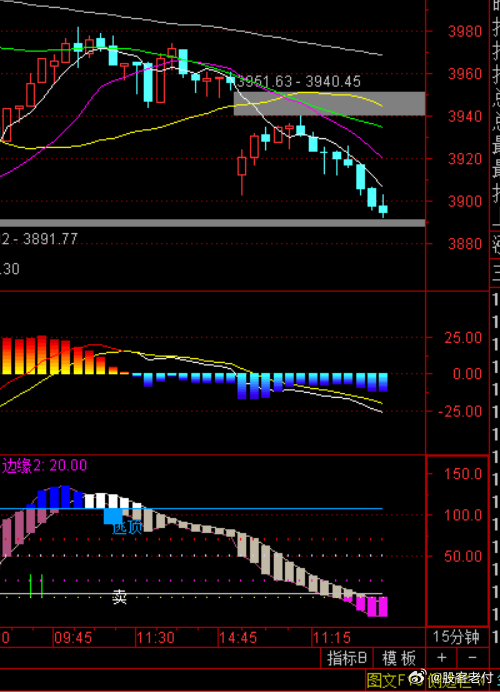The image size is (500, 692).
Task: Open the 模板 template menu
Action: tap(399, 658)
